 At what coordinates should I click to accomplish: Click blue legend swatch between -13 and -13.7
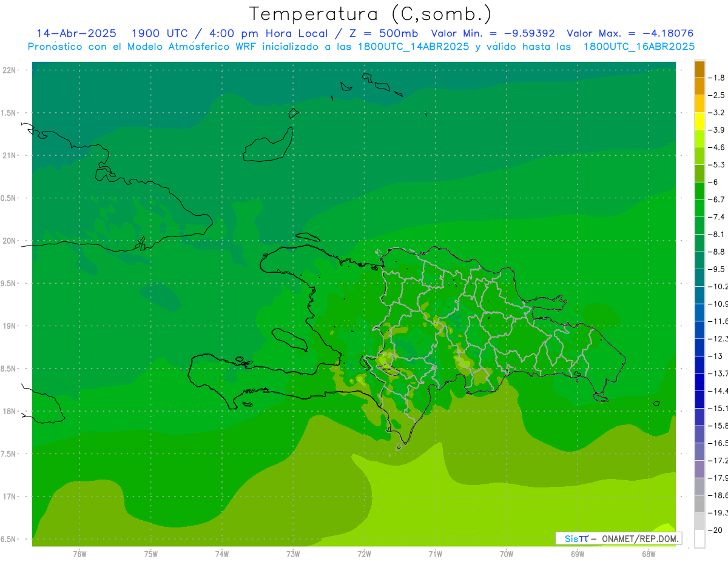pos(699,364)
